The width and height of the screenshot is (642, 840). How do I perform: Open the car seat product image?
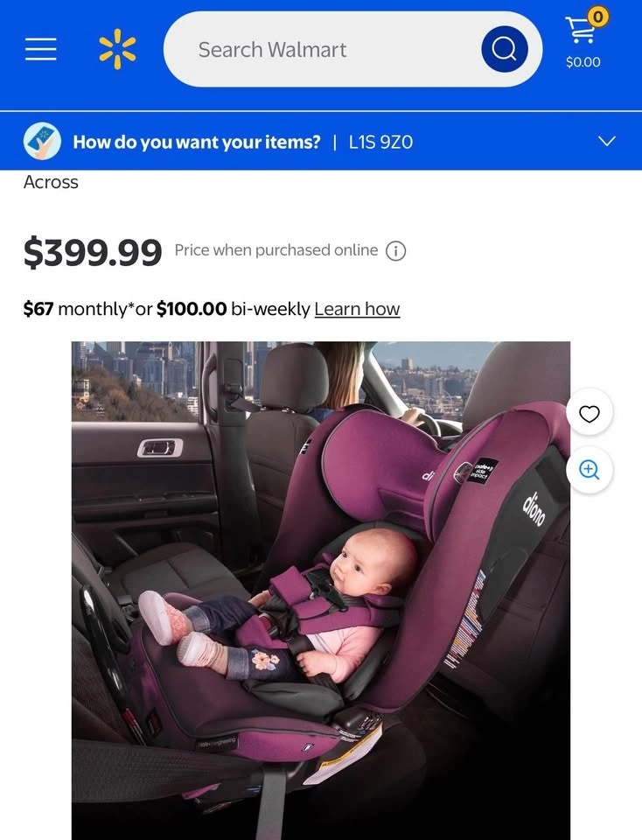click(321, 591)
